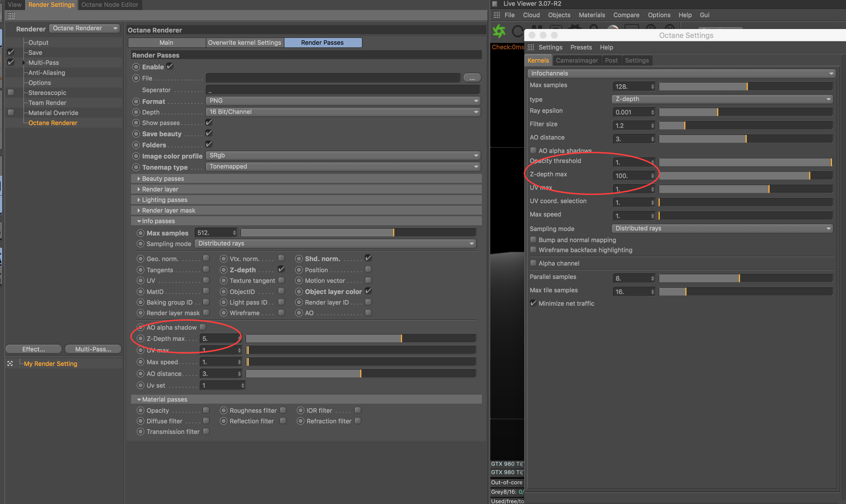Screen dimensions: 846x504
Task: Click the green Octane send-scene icon
Action: pos(499,31)
